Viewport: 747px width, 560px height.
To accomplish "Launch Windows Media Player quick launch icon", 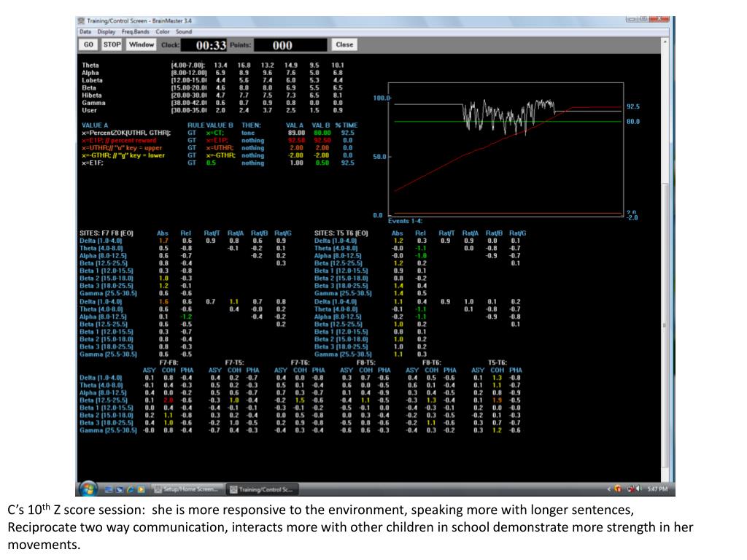I will pos(141,489).
